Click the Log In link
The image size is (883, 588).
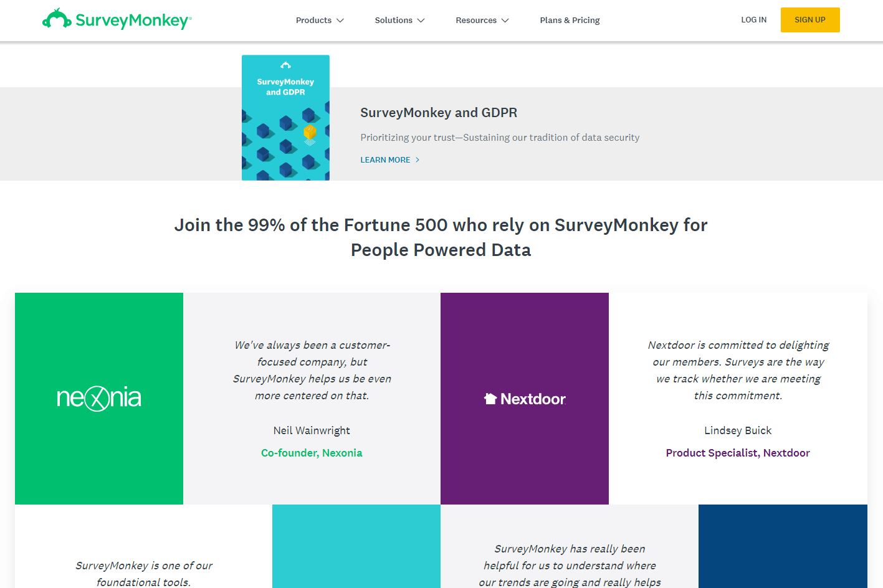pos(753,20)
